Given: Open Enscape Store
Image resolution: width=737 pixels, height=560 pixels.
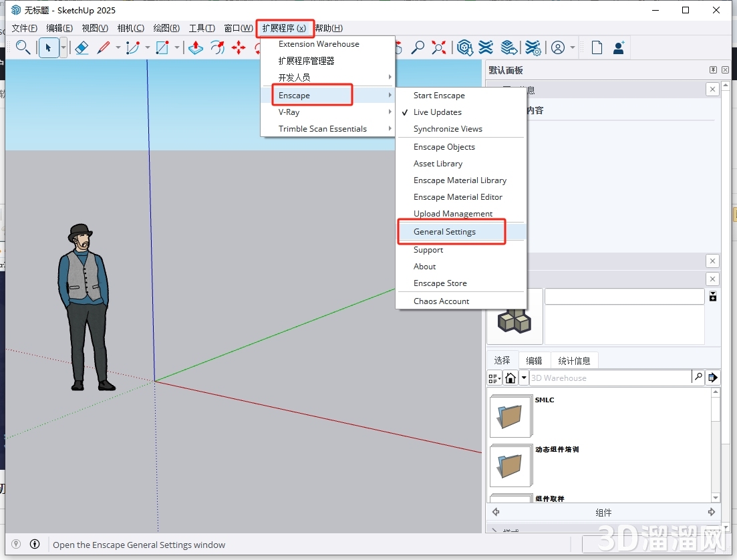Looking at the screenshot, I should [460, 283].
